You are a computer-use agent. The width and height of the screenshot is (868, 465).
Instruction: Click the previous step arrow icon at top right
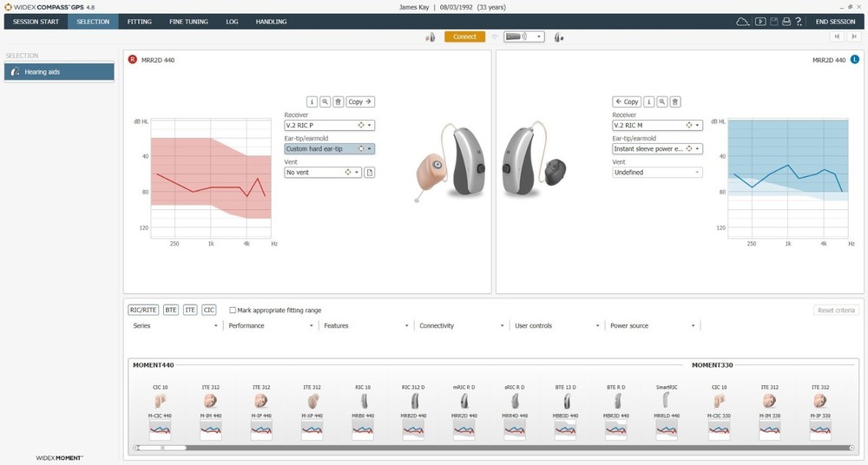[x=837, y=36]
